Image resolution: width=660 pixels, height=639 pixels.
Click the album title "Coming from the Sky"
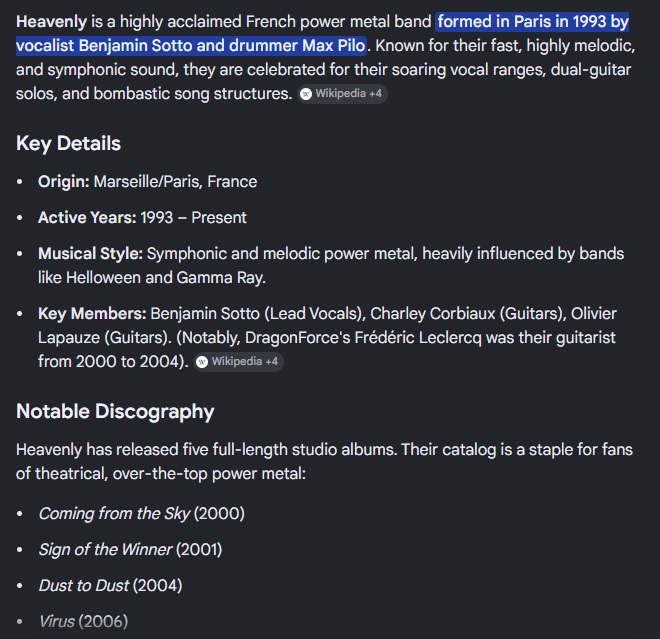click(x=114, y=514)
